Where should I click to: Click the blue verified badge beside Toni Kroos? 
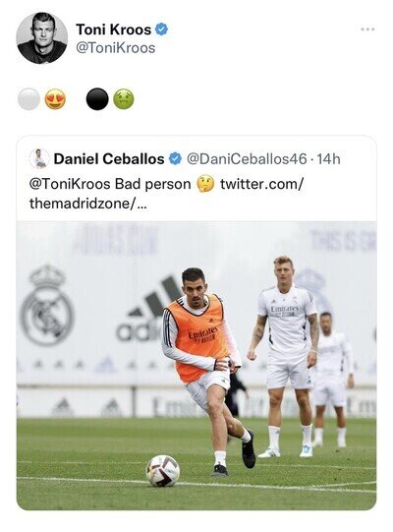pyautogui.click(x=161, y=30)
